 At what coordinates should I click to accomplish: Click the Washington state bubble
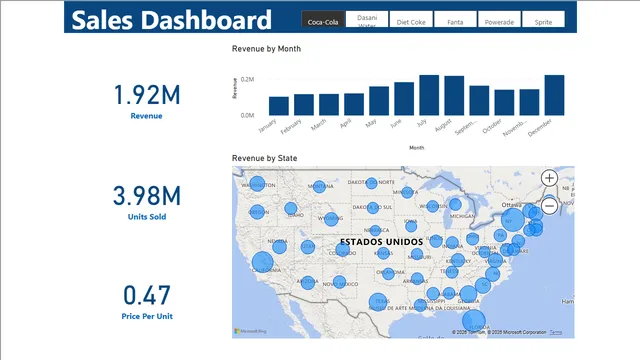(257, 184)
